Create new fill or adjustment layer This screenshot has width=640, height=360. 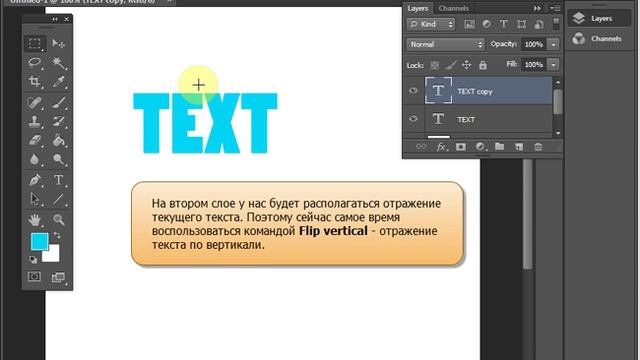480,147
